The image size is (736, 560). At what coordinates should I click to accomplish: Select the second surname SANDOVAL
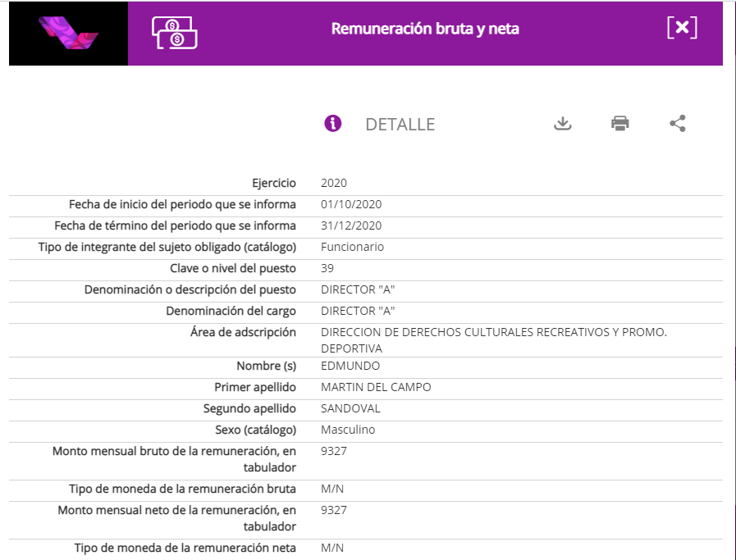coord(350,408)
